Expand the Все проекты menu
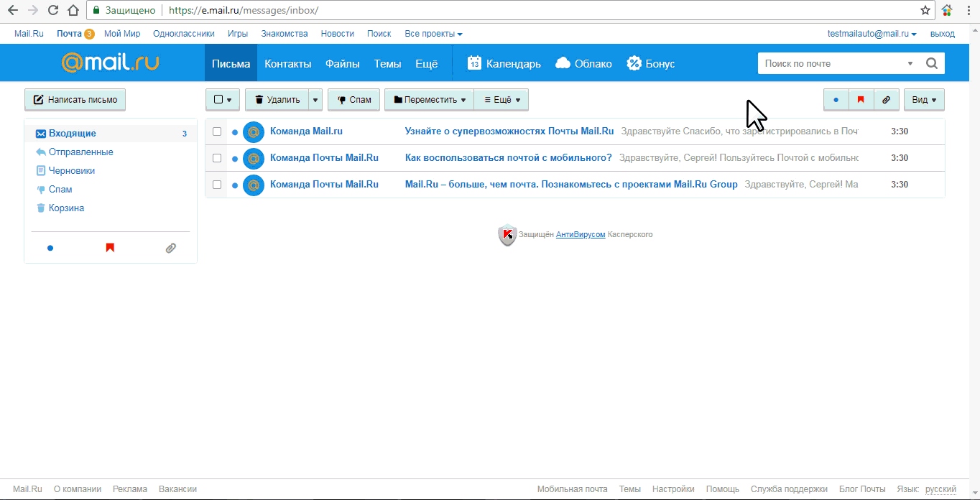Viewport: 980px width, 500px height. [433, 34]
